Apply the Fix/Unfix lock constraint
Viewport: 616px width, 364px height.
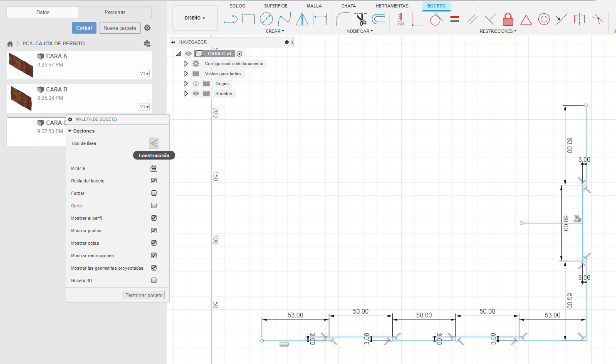click(x=508, y=19)
